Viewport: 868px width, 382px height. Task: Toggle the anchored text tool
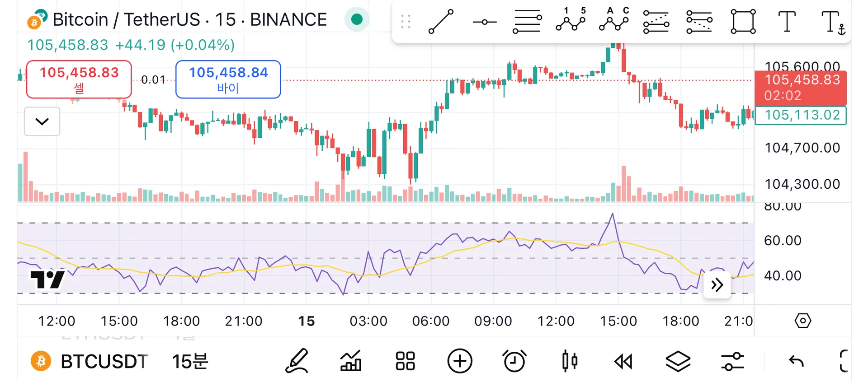833,22
